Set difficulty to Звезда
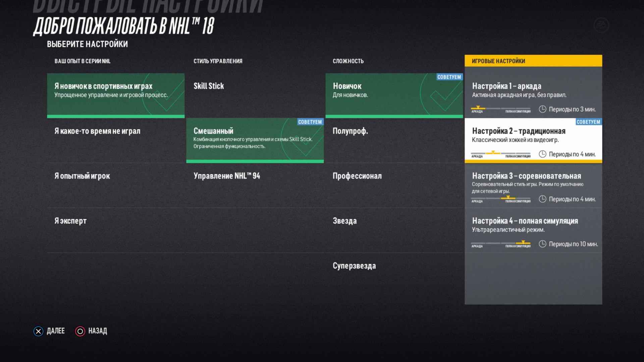 click(x=394, y=230)
